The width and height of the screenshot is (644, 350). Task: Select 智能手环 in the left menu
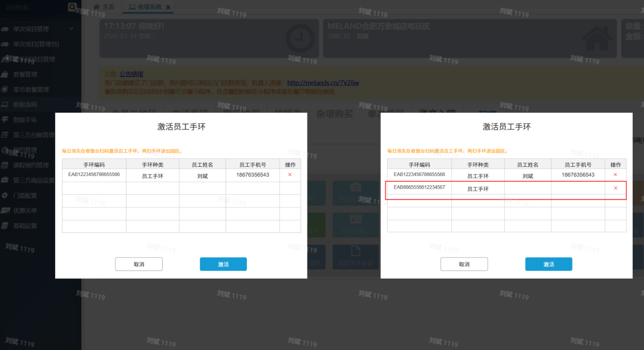[x=25, y=120]
